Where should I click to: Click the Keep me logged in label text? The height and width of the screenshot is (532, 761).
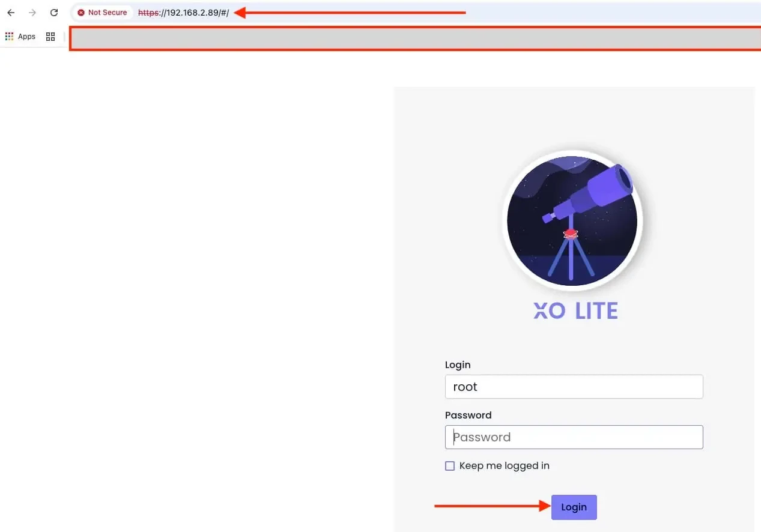(x=505, y=466)
